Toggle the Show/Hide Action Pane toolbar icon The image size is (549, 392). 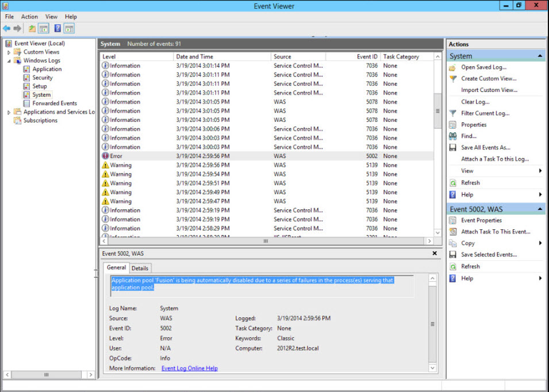(x=70, y=28)
